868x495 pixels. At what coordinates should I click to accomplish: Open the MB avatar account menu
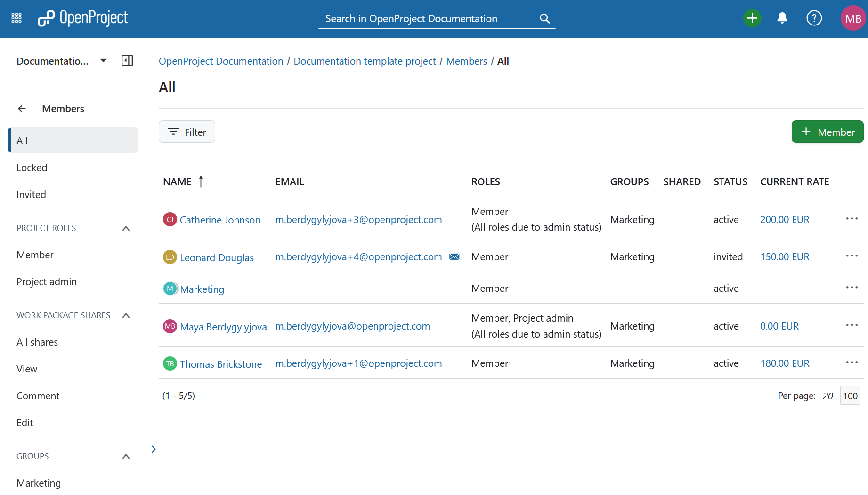pos(853,18)
